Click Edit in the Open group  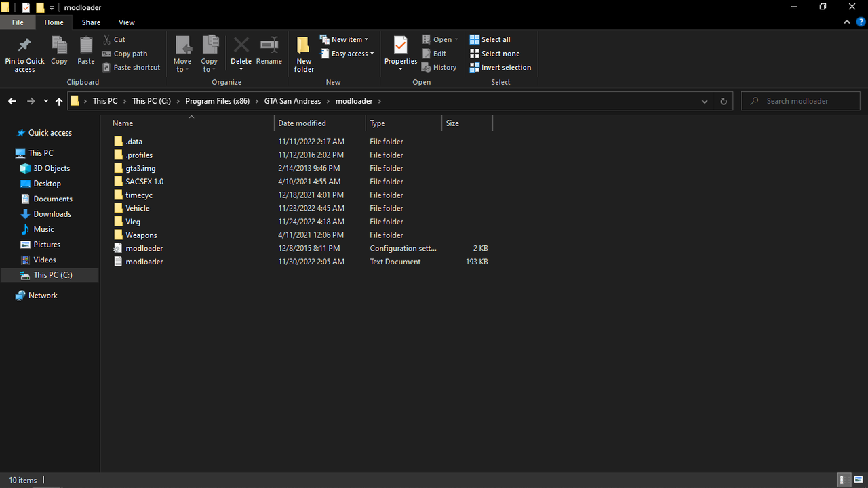[434, 54]
